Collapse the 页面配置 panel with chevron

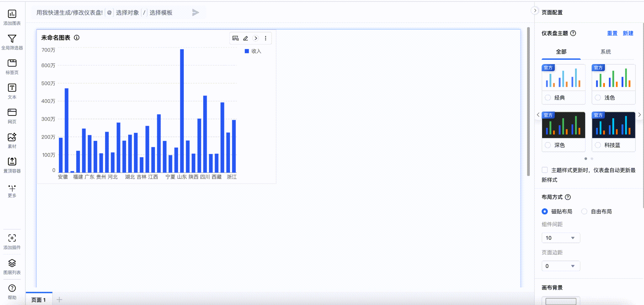535,10
